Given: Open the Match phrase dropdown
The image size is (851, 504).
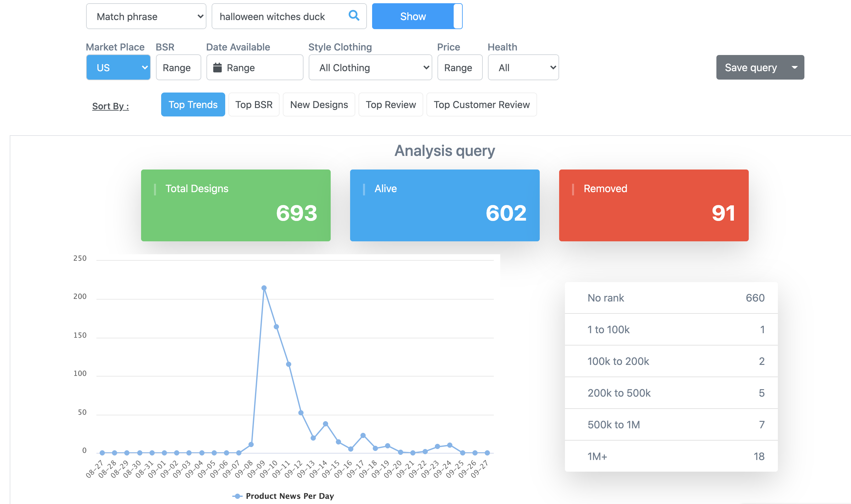Looking at the screenshot, I should pos(146,16).
